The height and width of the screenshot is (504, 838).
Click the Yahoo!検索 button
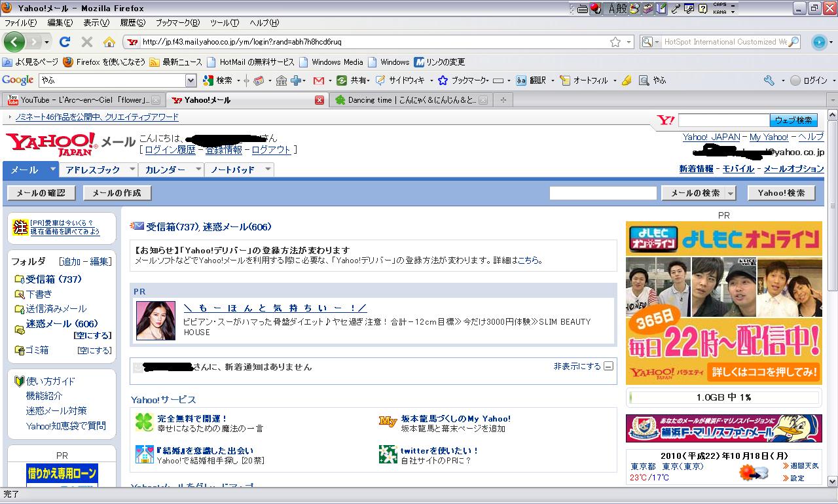point(782,193)
